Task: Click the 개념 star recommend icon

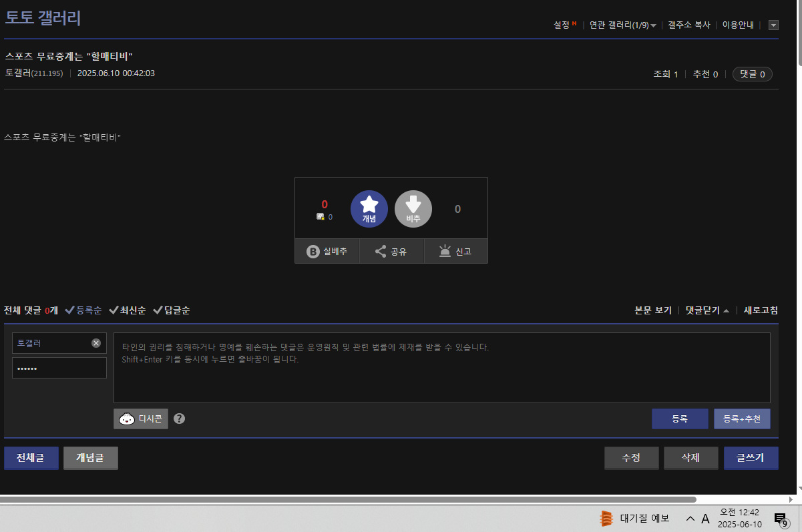Action: click(x=369, y=208)
